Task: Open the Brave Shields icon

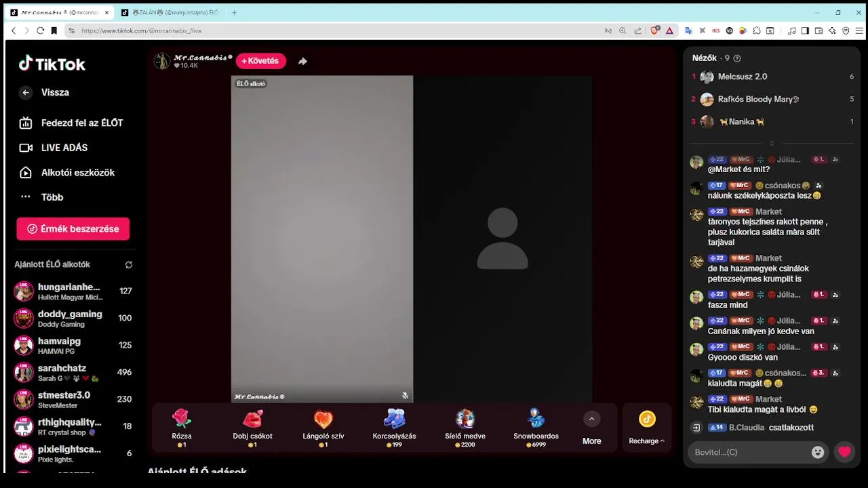Action: pos(655,30)
